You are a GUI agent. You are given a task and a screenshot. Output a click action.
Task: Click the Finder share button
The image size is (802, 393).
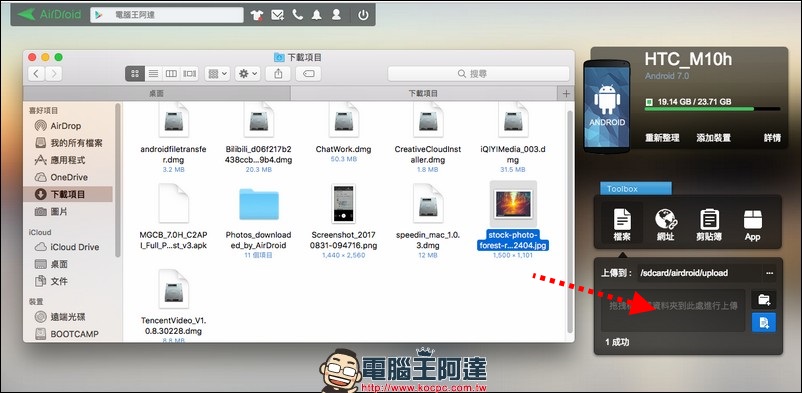coord(278,74)
